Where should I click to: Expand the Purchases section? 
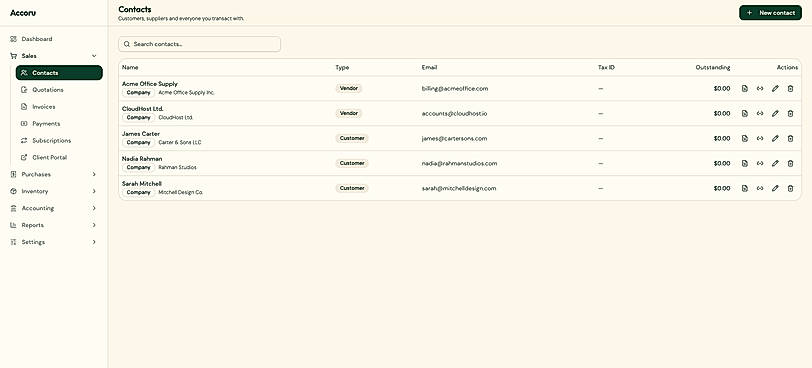click(x=54, y=174)
